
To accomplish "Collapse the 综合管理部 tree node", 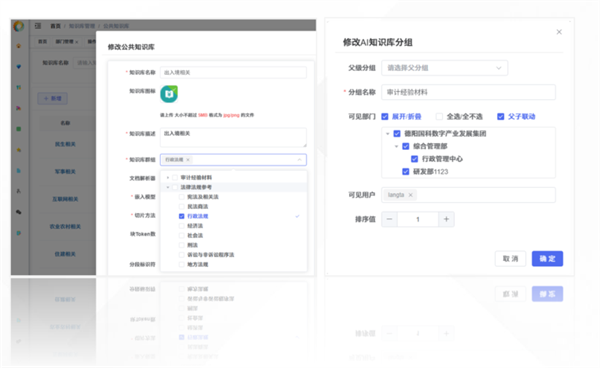I will [x=396, y=146].
